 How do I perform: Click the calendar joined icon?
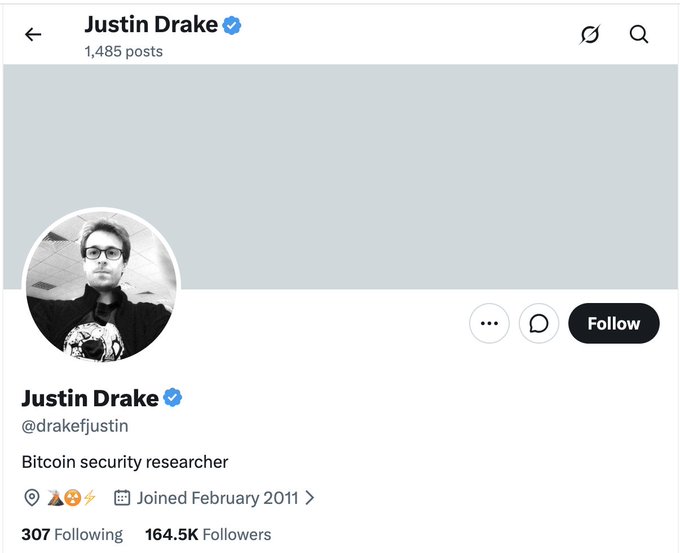pos(122,498)
